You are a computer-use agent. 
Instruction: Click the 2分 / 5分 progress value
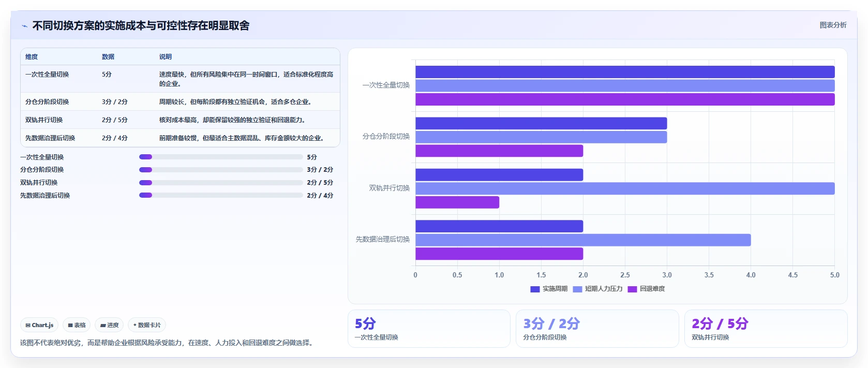pyautogui.click(x=320, y=183)
